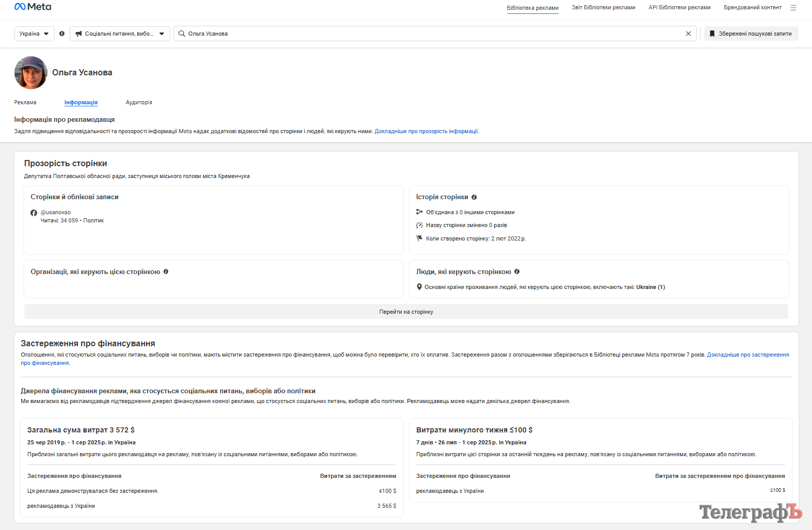This screenshot has height=530, width=812.
Task: Open the hamburger menu icon
Action: [793, 8]
